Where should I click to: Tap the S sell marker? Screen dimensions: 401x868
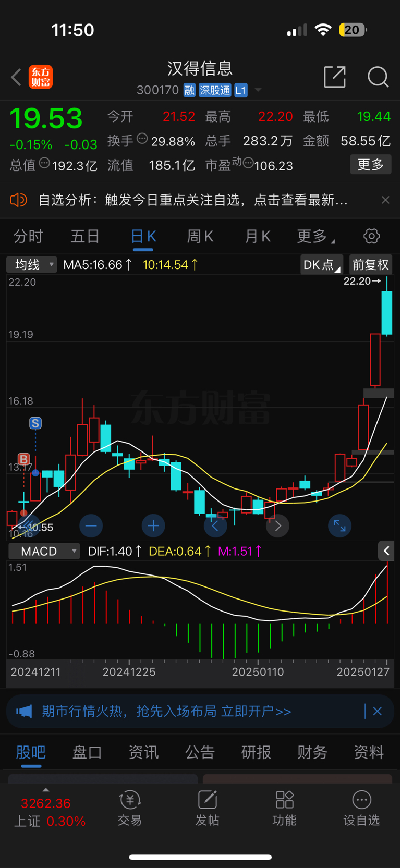(x=35, y=423)
